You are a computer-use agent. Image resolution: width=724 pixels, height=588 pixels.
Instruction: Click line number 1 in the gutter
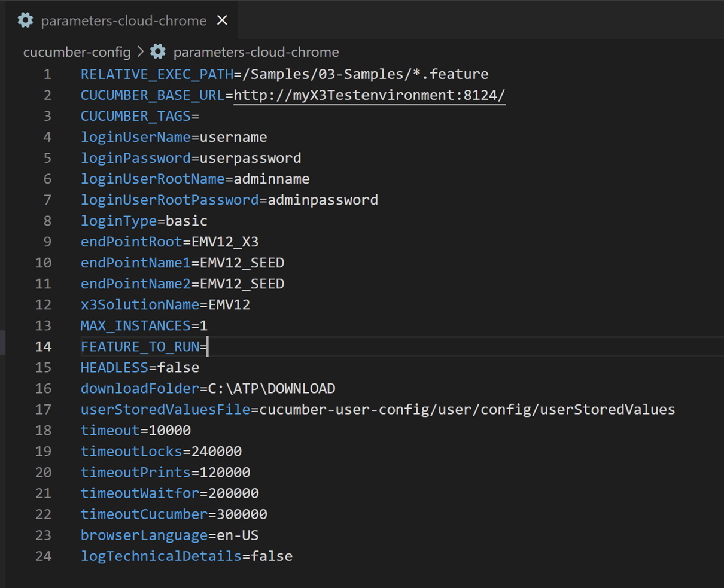(x=47, y=74)
